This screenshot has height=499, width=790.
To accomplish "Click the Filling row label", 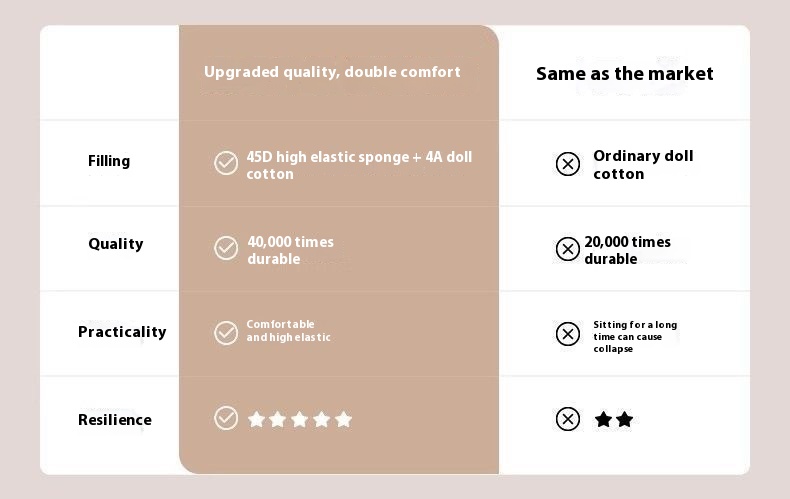I will [x=109, y=161].
